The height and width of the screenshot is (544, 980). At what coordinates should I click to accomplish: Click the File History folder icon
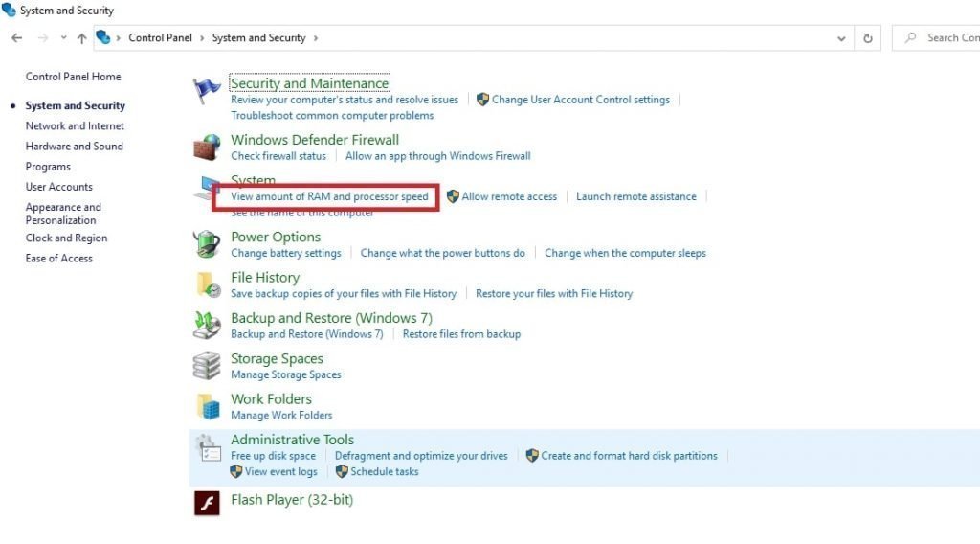click(208, 285)
